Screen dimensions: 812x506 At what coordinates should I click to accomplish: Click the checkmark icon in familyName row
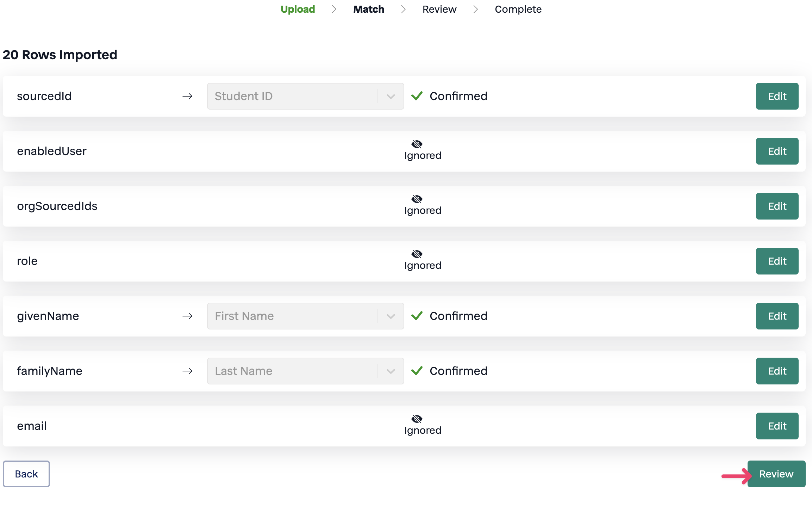pyautogui.click(x=417, y=371)
